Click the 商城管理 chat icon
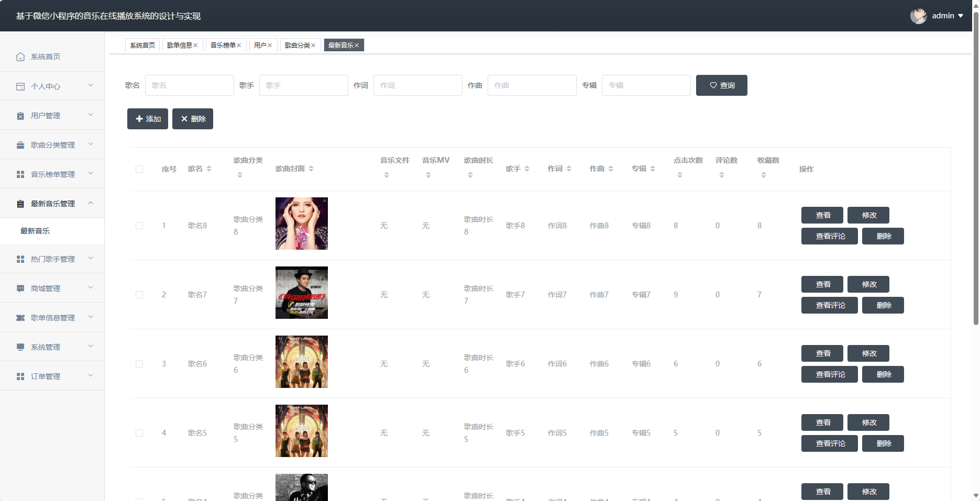The height and width of the screenshot is (501, 980). pyautogui.click(x=20, y=288)
